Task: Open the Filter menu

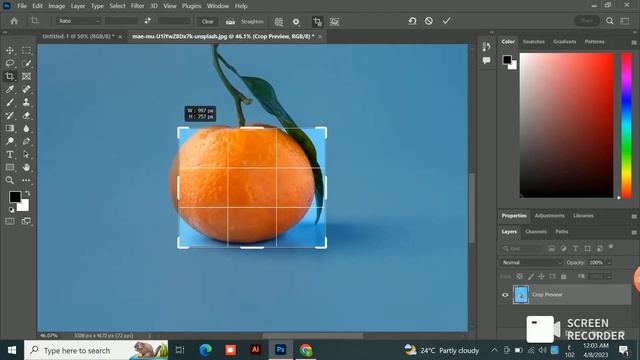Action: click(137, 6)
